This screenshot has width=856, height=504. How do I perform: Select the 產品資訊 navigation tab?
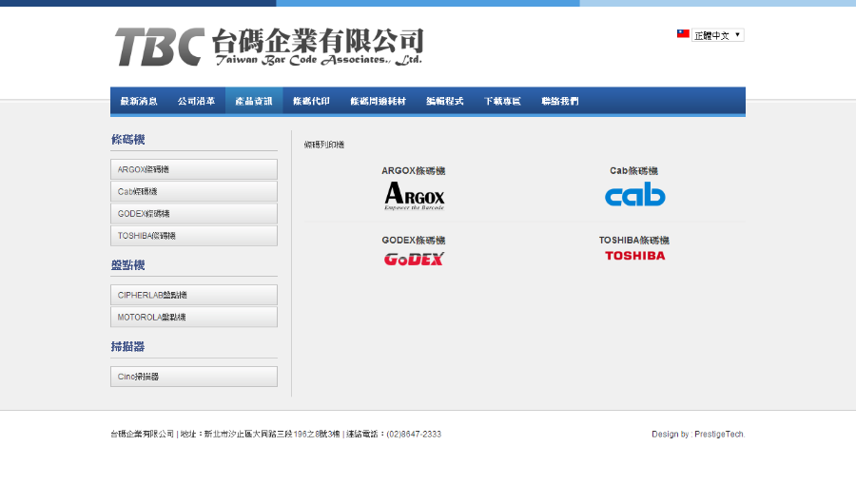pyautogui.click(x=254, y=101)
